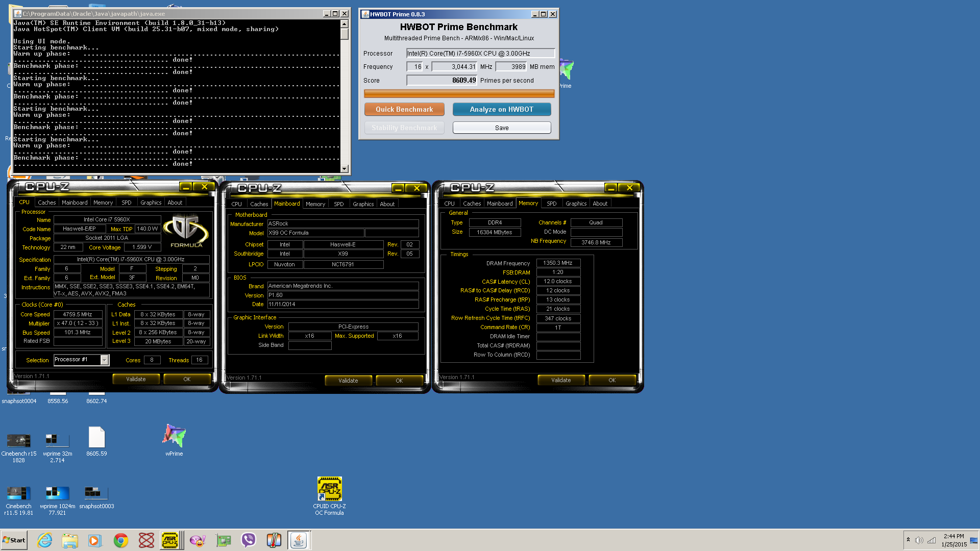This screenshot has height=551, width=980.
Task: Click Save in HWBOT Prime
Action: tap(501, 128)
